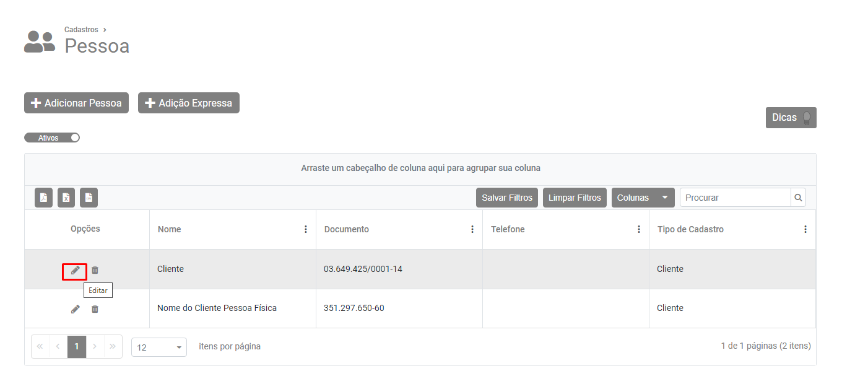This screenshot has height=376, width=868.
Task: Delete Nome do Cliente Pessoa Física record
Action: (95, 308)
